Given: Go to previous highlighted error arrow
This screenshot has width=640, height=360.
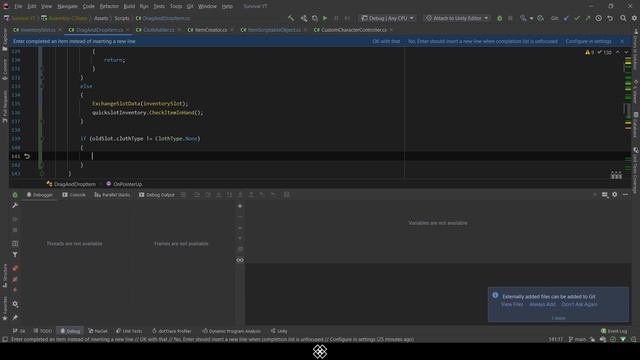Looking at the screenshot, I should click(618, 52).
